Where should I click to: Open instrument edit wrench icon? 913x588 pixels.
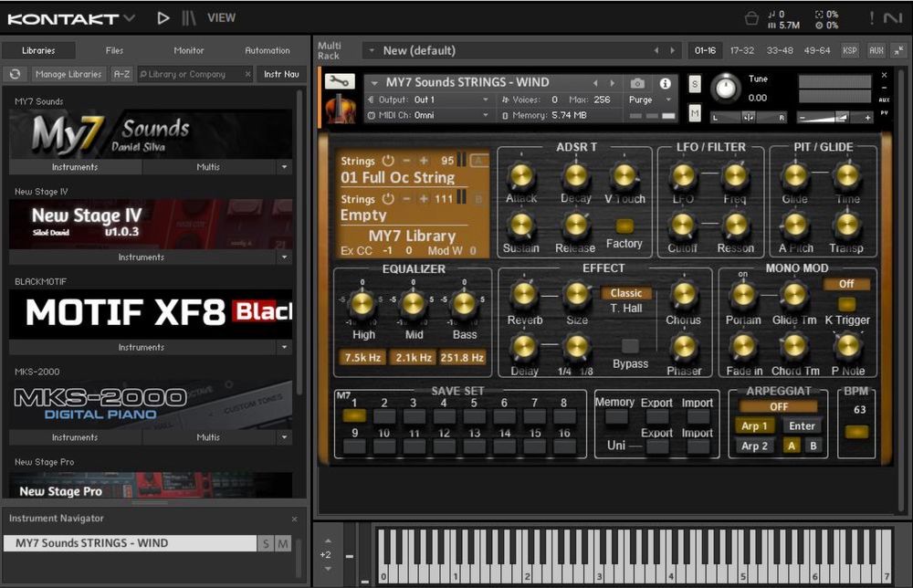click(x=340, y=81)
